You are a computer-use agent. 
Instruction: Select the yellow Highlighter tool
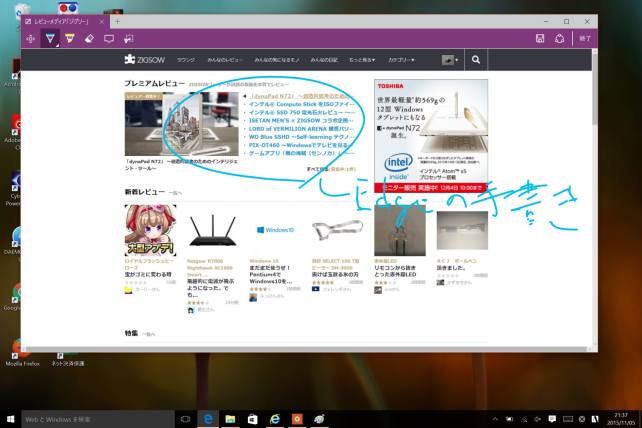pos(70,38)
